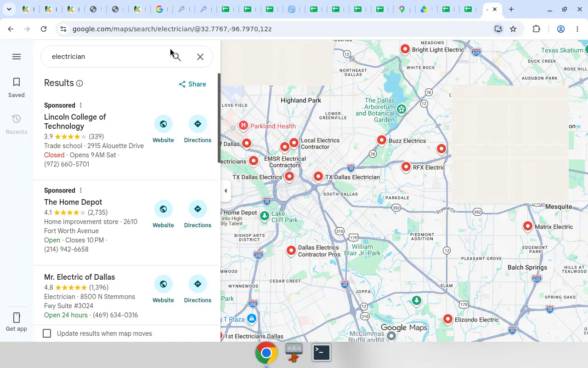Click Mr. Electric phone (469) 634-0316
The width and height of the screenshot is (588, 368).
point(116,315)
